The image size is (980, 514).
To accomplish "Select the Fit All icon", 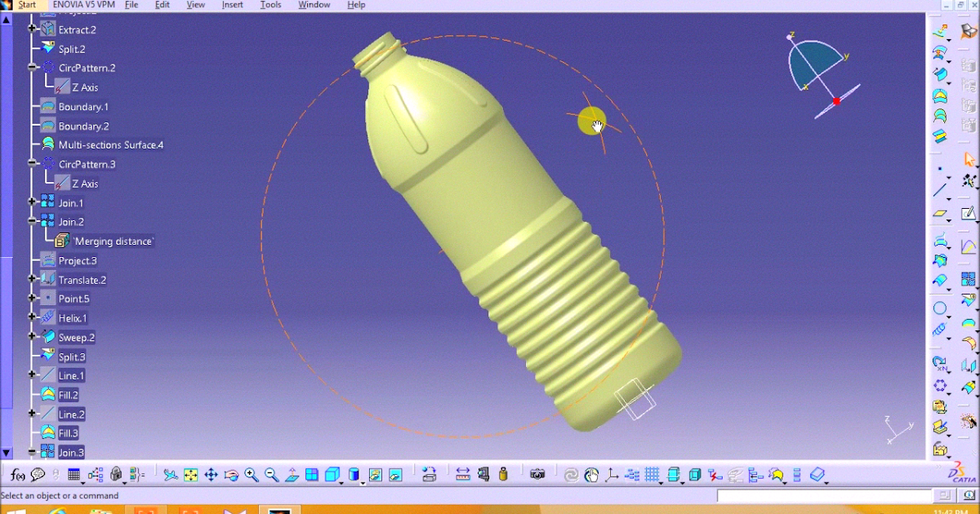I will pyautogui.click(x=191, y=473).
